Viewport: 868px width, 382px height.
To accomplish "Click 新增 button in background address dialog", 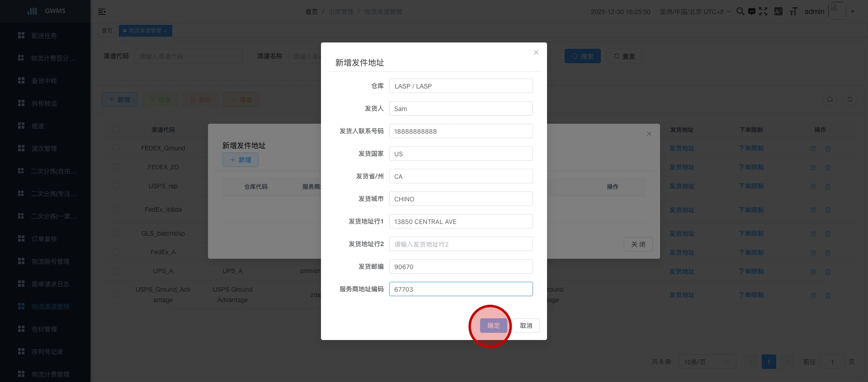I will pos(240,160).
